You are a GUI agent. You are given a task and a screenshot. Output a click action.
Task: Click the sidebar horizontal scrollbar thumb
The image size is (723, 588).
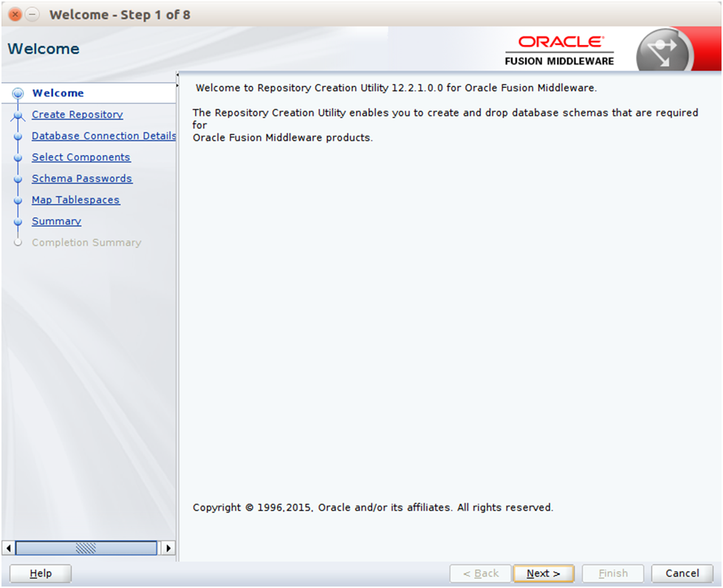pos(86,548)
